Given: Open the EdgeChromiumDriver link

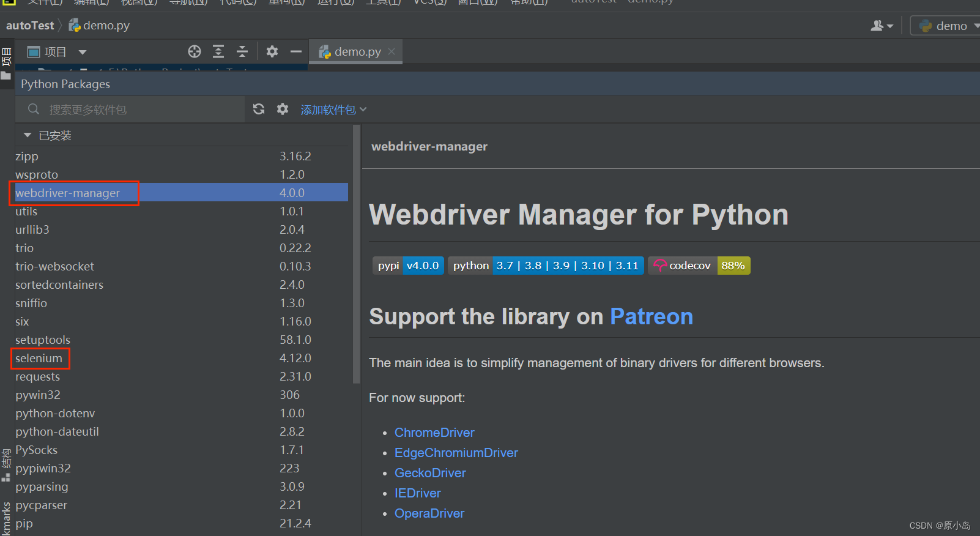Looking at the screenshot, I should coord(456,453).
